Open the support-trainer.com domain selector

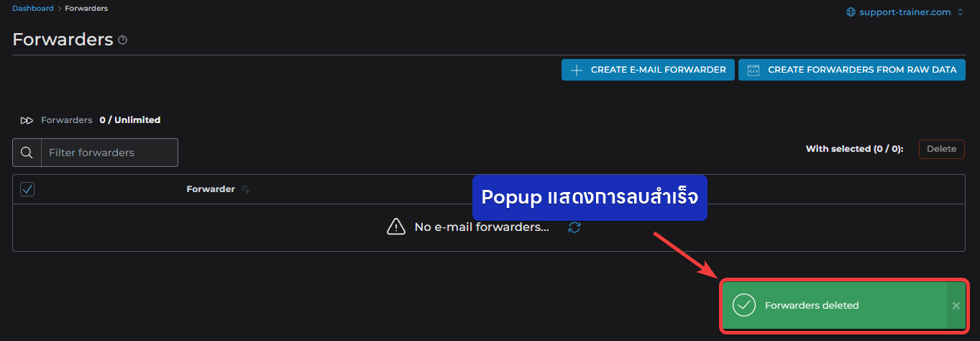905,12
